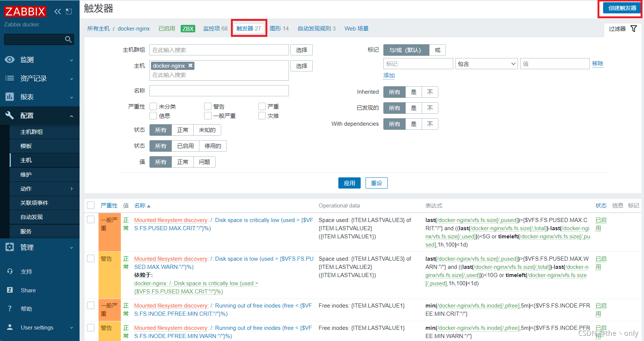Check the 警告 severity checkbox

click(208, 106)
